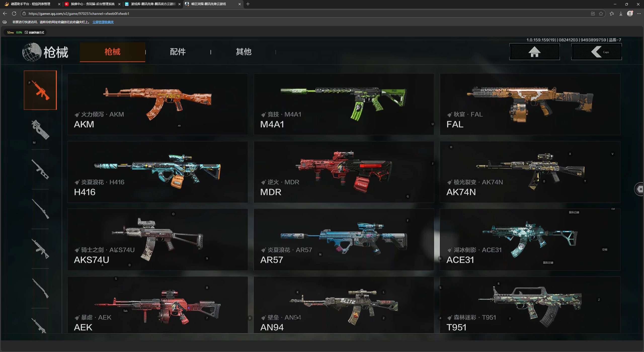644x352 pixels.
Task: Open the MDR weapon card
Action: (344, 172)
